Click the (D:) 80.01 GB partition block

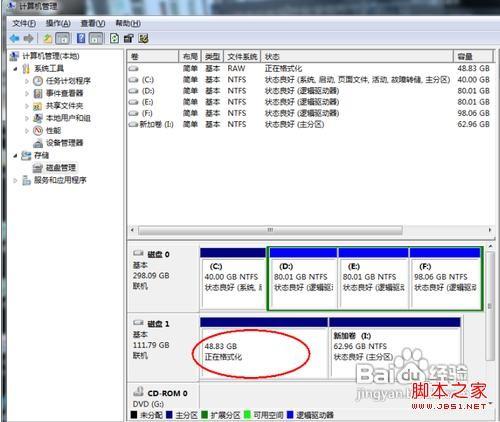pos(303,279)
